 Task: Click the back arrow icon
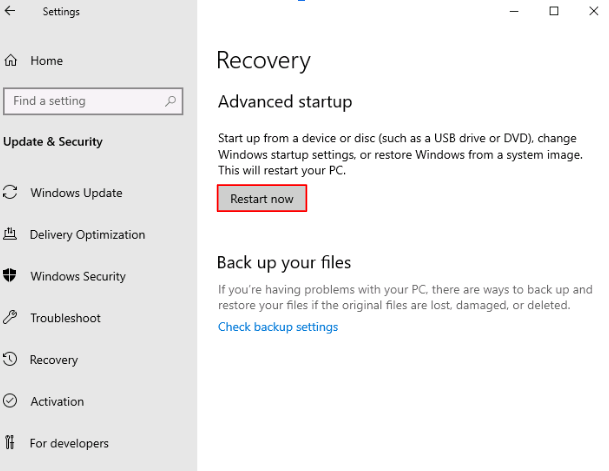coord(10,12)
